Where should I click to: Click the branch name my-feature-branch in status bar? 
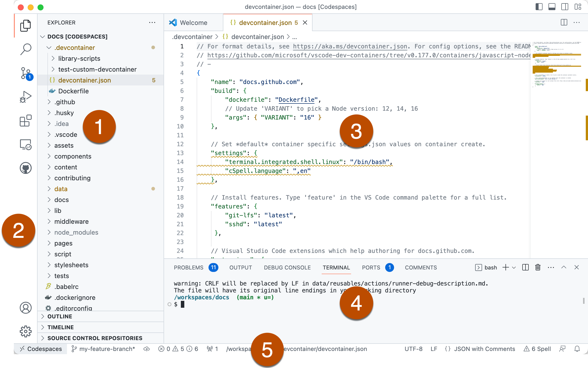click(105, 348)
